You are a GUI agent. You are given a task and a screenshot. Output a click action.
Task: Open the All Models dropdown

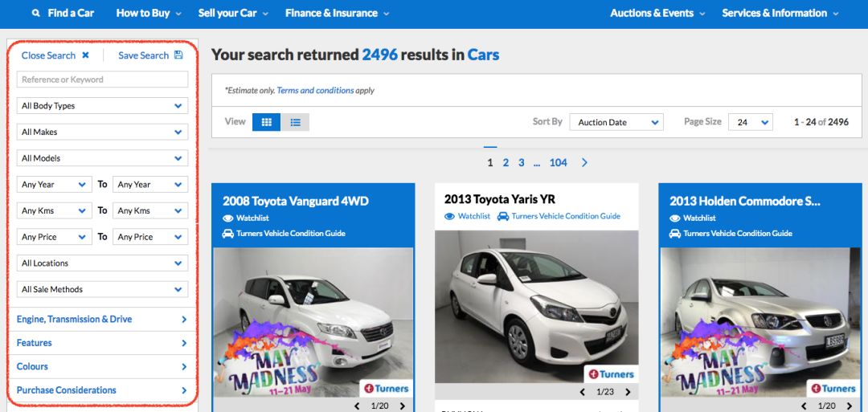click(x=102, y=158)
